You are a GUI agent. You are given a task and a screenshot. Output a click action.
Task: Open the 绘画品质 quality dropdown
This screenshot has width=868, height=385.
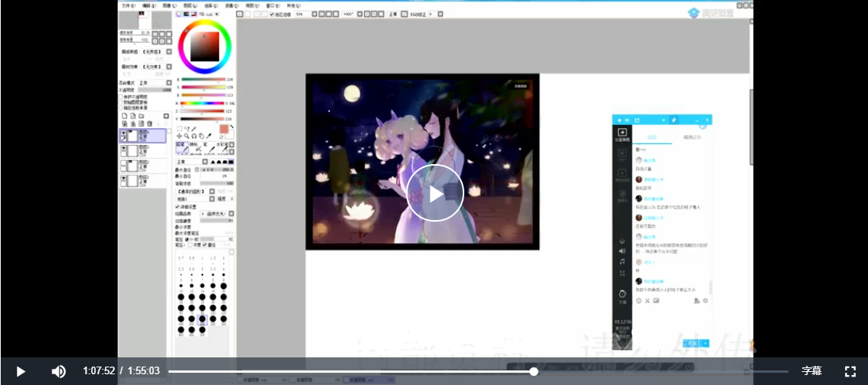pos(217,214)
